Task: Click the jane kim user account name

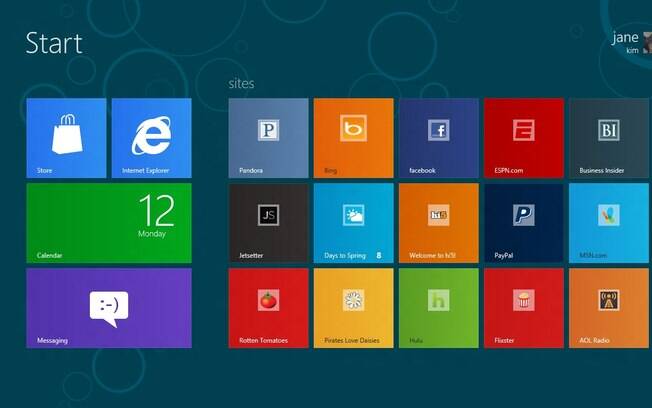Action: pos(625,42)
